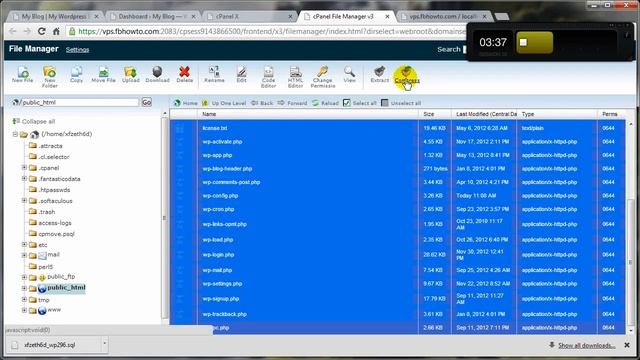This screenshot has height=360, width=640.
Task: Select the license.txt file
Action: pyautogui.click(x=215, y=128)
